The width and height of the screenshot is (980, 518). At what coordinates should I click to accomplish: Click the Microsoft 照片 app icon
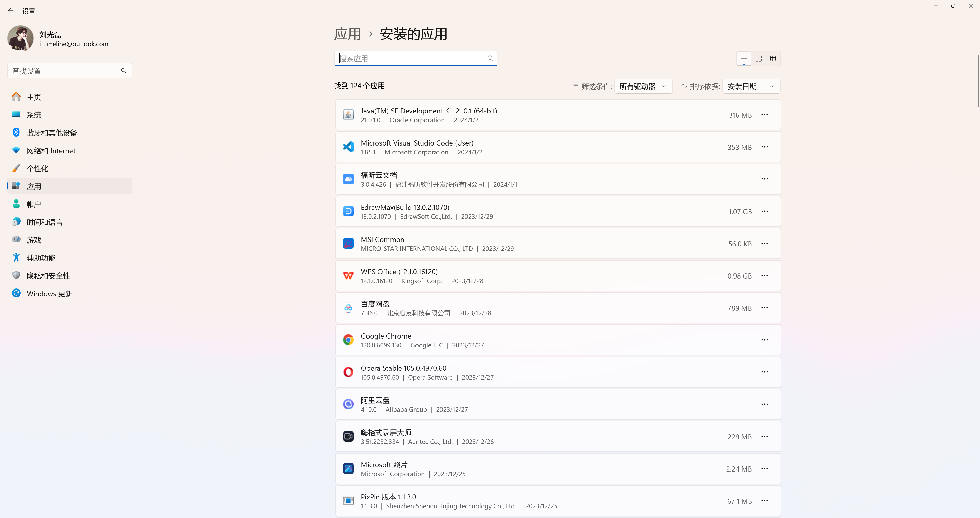348,468
